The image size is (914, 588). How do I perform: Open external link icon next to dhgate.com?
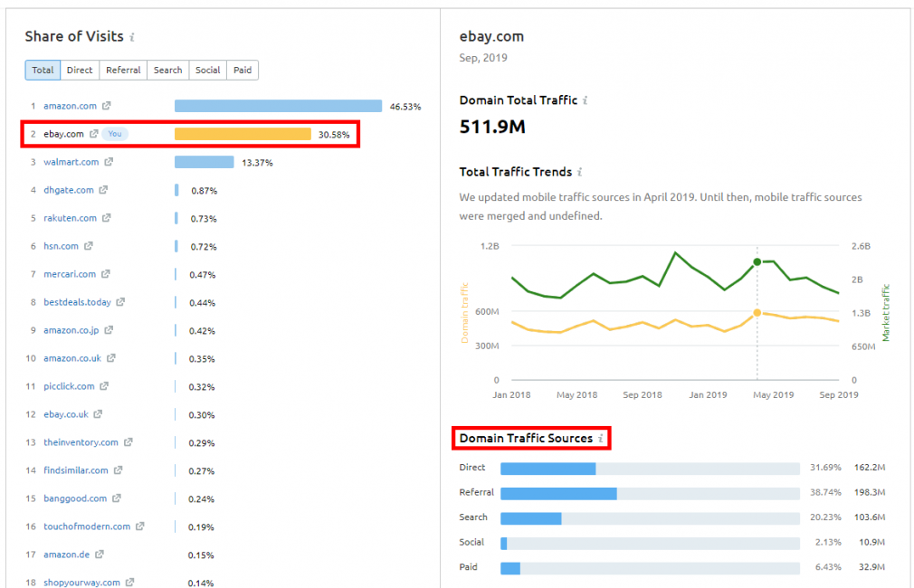[103, 190]
